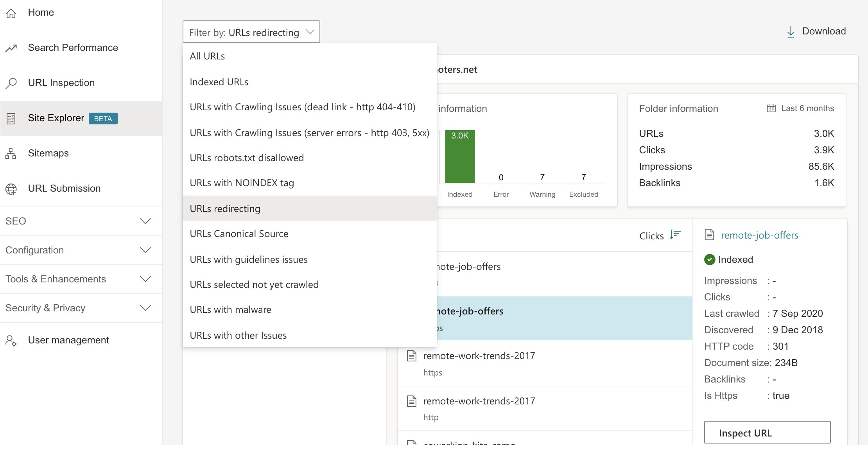The width and height of the screenshot is (868, 449).
Task: Select Indexed URLs filter option
Action: 309,82
